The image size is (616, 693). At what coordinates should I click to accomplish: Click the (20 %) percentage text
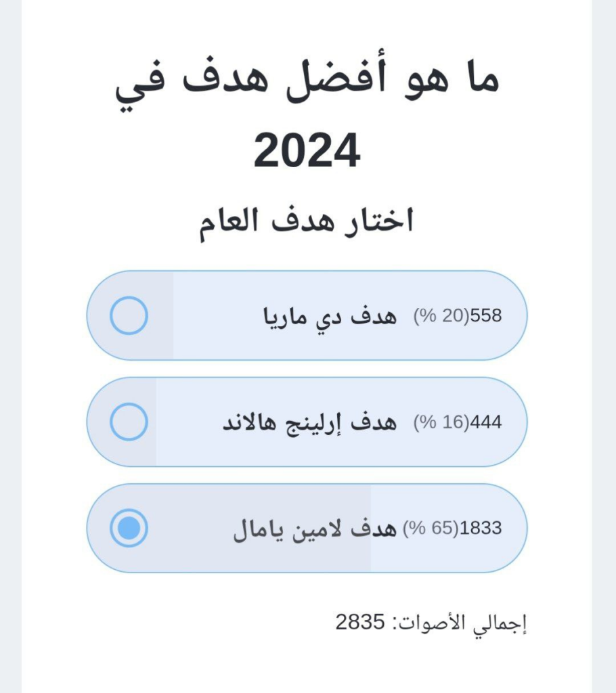[441, 315]
